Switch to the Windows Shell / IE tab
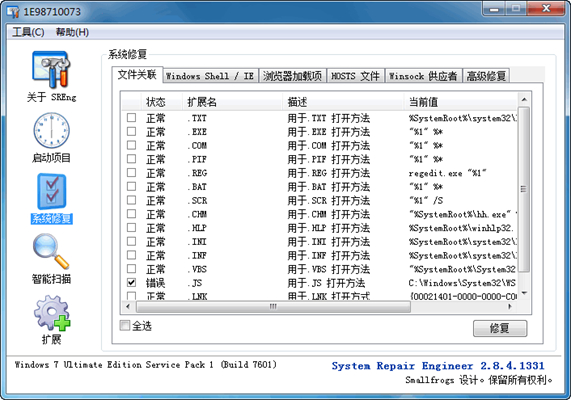Viewport: 571px width, 400px height. (210, 76)
